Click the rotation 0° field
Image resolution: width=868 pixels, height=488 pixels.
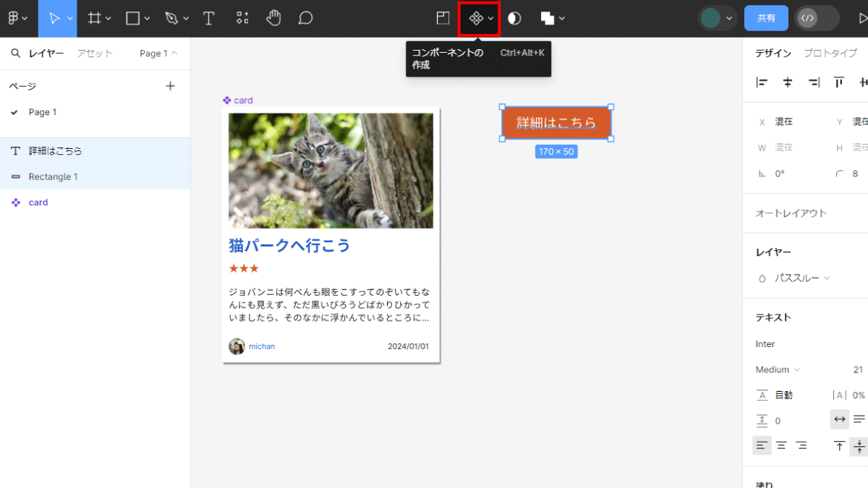(785, 174)
